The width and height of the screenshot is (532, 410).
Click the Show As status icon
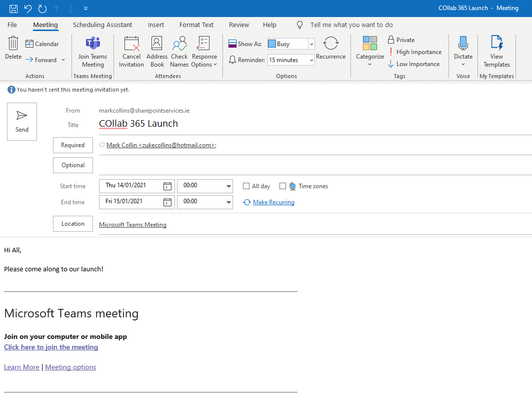(232, 44)
